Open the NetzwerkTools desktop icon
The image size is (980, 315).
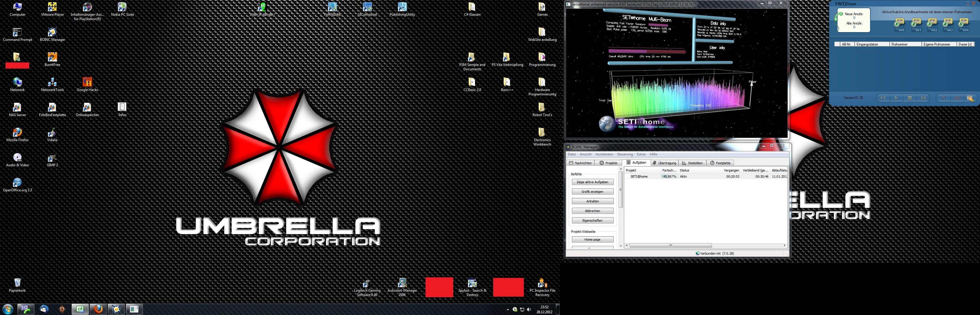[52, 85]
